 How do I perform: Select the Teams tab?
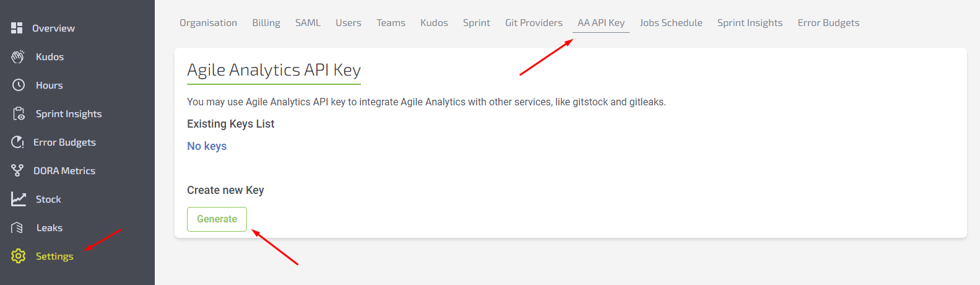[391, 23]
